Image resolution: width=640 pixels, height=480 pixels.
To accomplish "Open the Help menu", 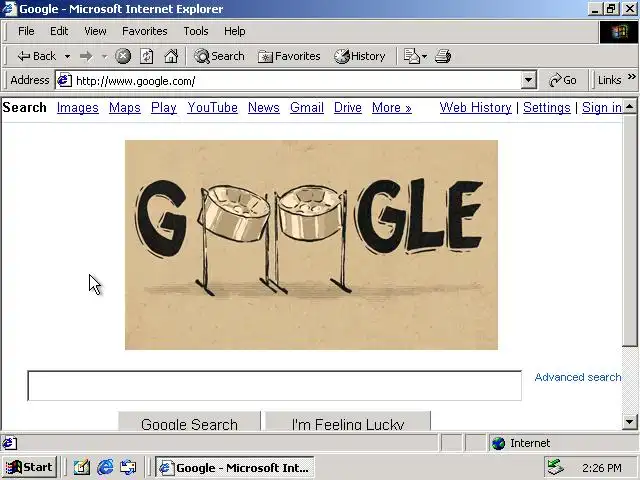I will point(235,31).
